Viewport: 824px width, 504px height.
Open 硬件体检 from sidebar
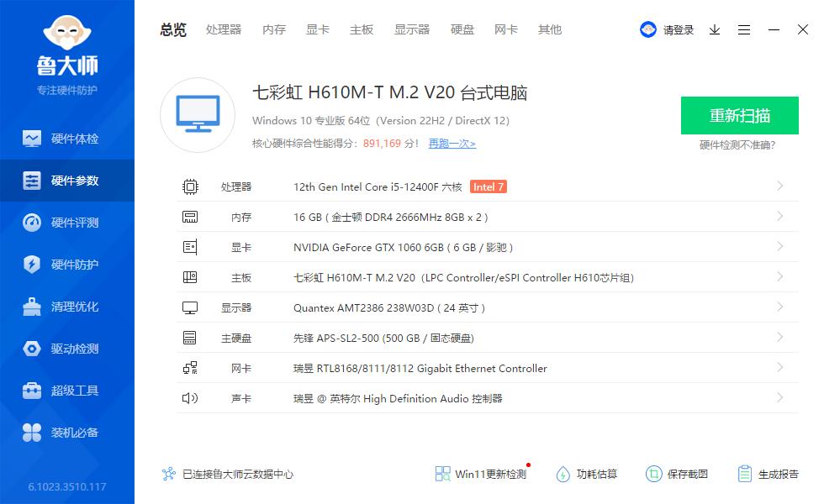(66, 139)
